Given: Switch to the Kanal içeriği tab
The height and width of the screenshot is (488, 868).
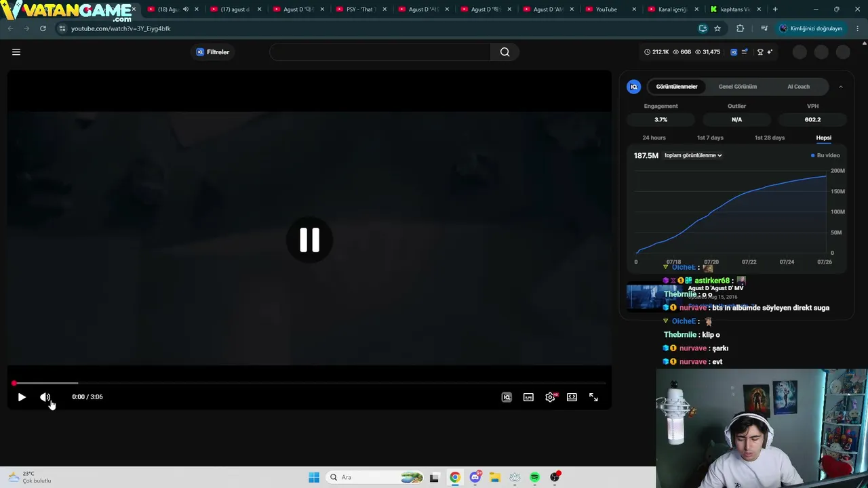Looking at the screenshot, I should coord(673,9).
